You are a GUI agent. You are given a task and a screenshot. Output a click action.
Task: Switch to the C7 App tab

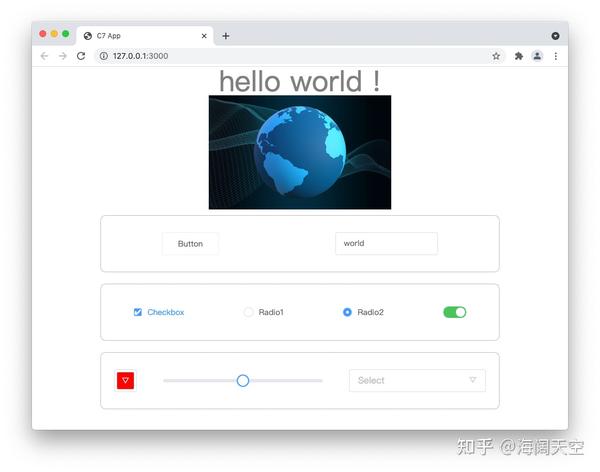pos(145,36)
